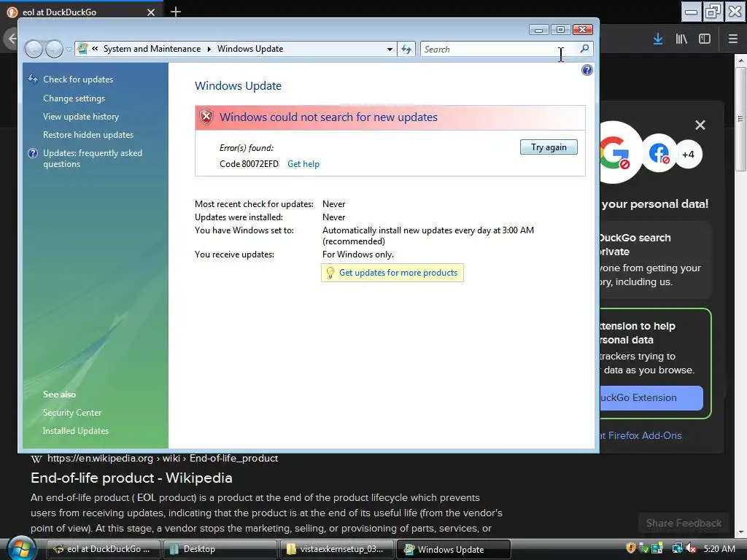Go forward with the Explorer forward arrow
The height and width of the screenshot is (560, 747).
point(54,49)
